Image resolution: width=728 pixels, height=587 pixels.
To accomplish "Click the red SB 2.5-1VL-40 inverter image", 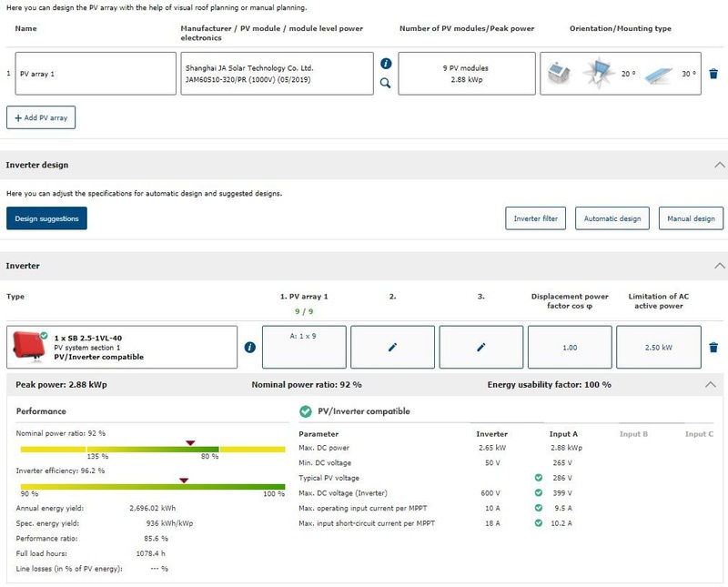I will pos(29,346).
